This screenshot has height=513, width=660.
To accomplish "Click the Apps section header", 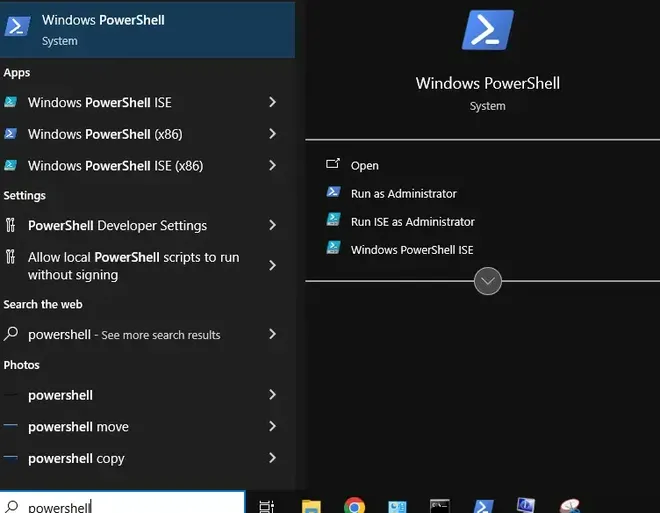I will click(17, 73).
